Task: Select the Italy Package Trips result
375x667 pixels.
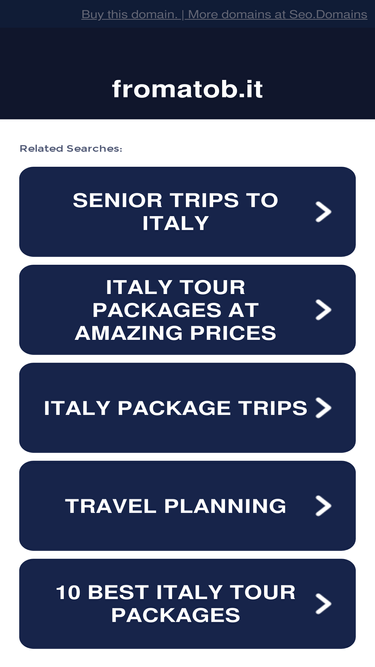Action: click(x=188, y=408)
